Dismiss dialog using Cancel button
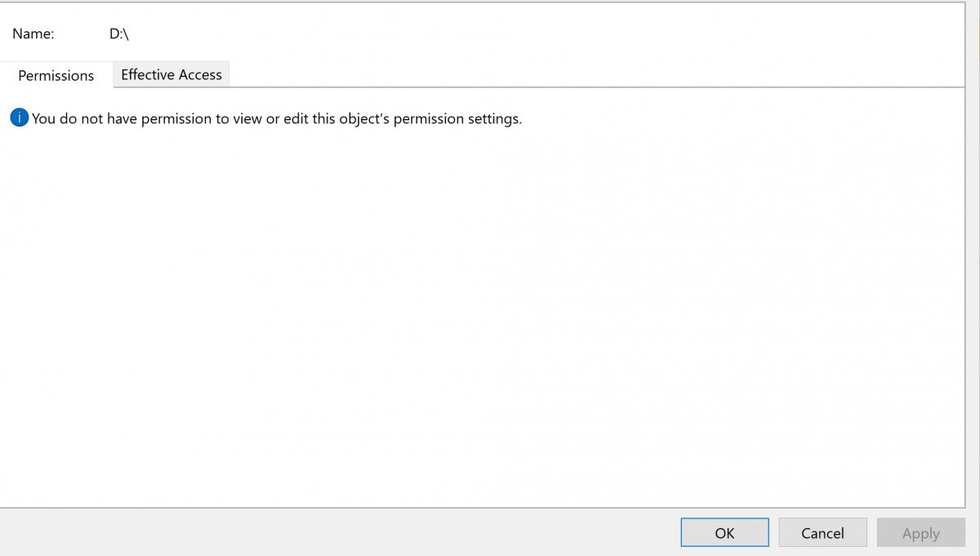This screenshot has height=556, width=980. click(x=822, y=533)
